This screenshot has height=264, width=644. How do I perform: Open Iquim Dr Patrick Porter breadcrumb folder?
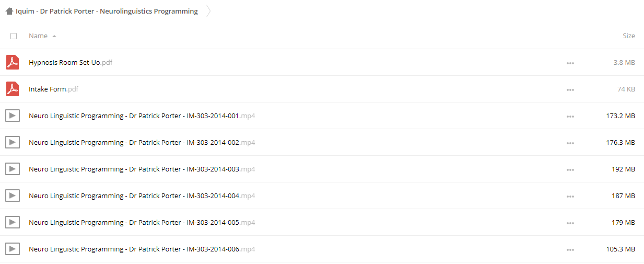tap(107, 11)
